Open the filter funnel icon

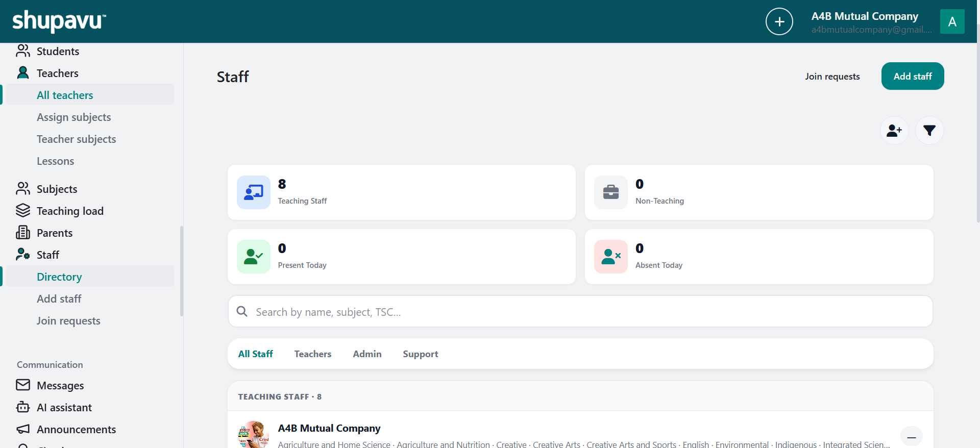[x=929, y=131]
